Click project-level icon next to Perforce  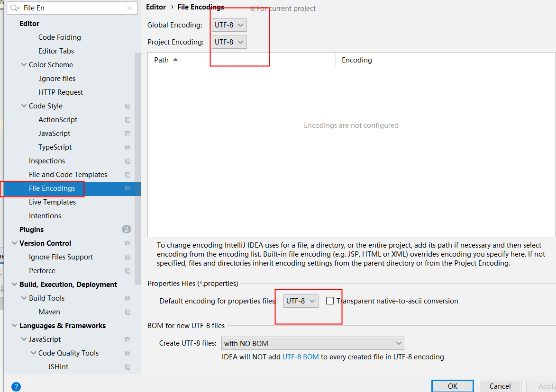[x=128, y=271]
